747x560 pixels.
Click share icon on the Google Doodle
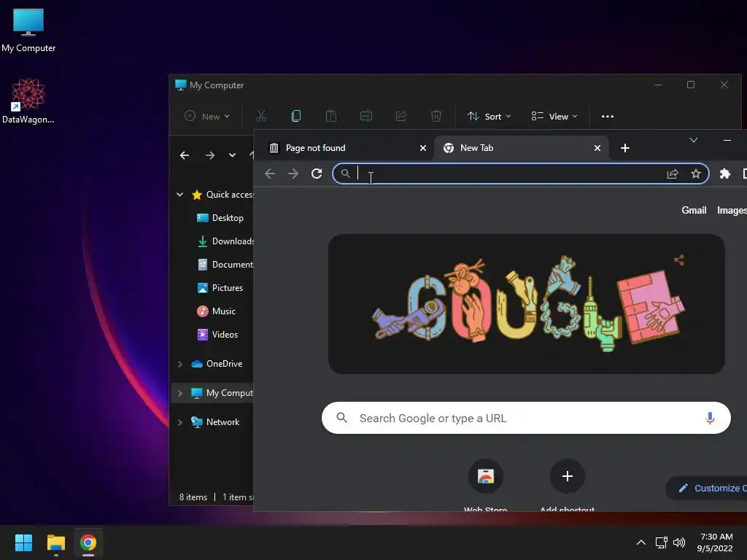click(679, 260)
